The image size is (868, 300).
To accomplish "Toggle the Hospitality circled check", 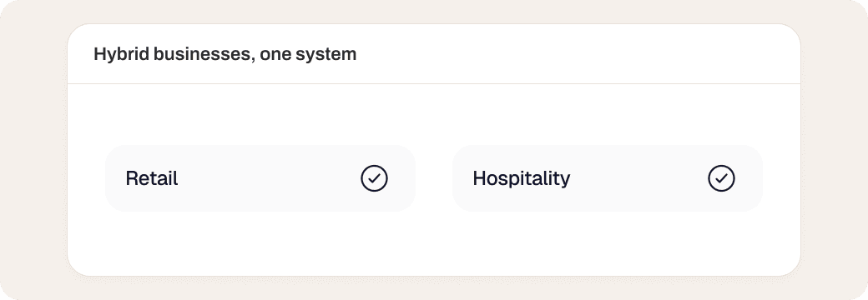I will (x=721, y=178).
